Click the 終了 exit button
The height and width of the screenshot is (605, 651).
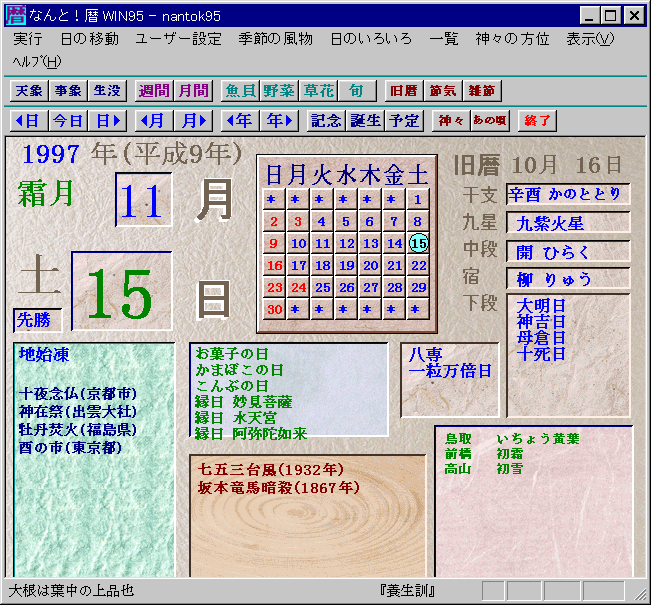tap(537, 121)
